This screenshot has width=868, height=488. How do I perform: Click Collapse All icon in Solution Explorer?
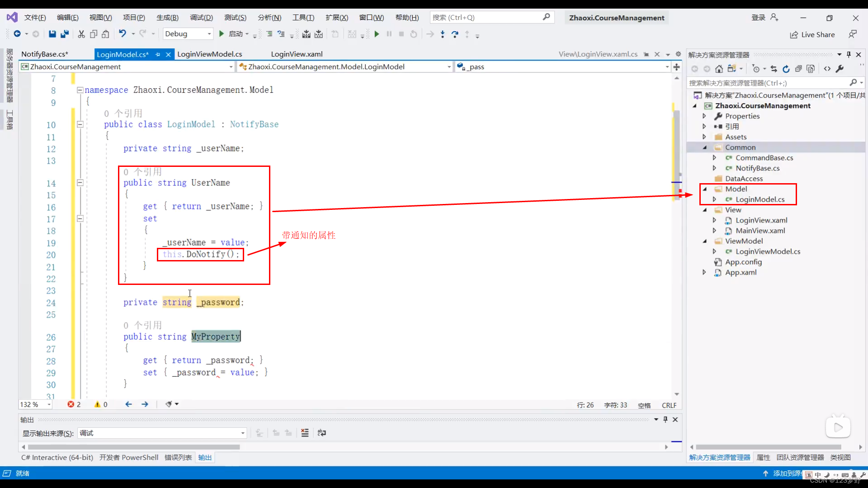coord(798,69)
